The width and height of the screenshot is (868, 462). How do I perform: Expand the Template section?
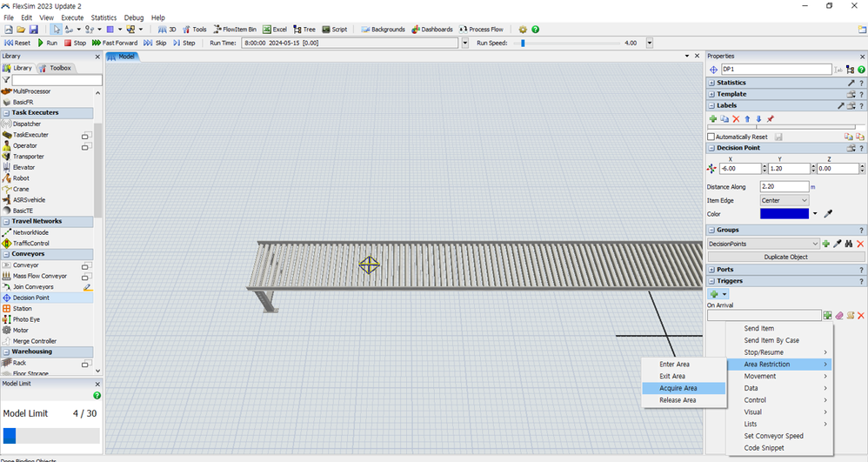(712, 94)
